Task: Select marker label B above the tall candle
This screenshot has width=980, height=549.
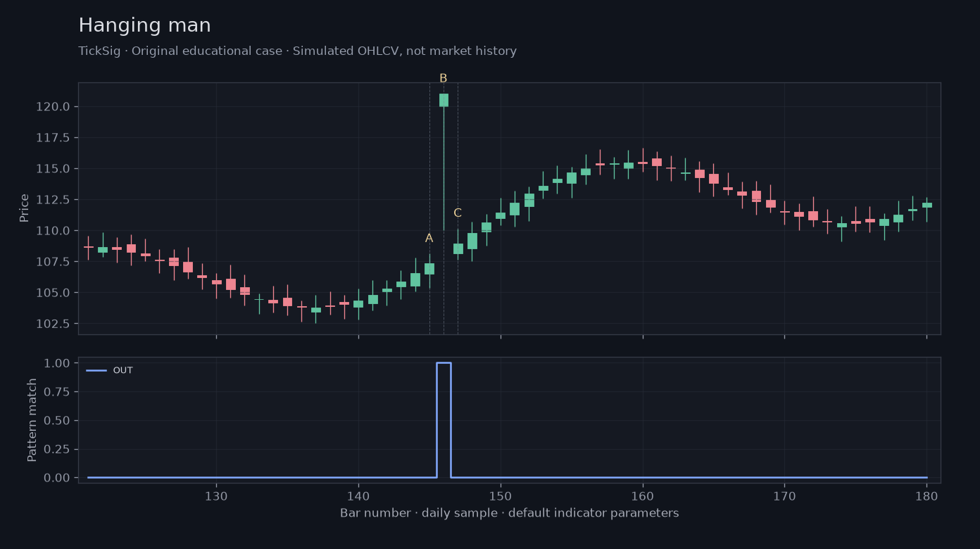Action: coord(443,79)
